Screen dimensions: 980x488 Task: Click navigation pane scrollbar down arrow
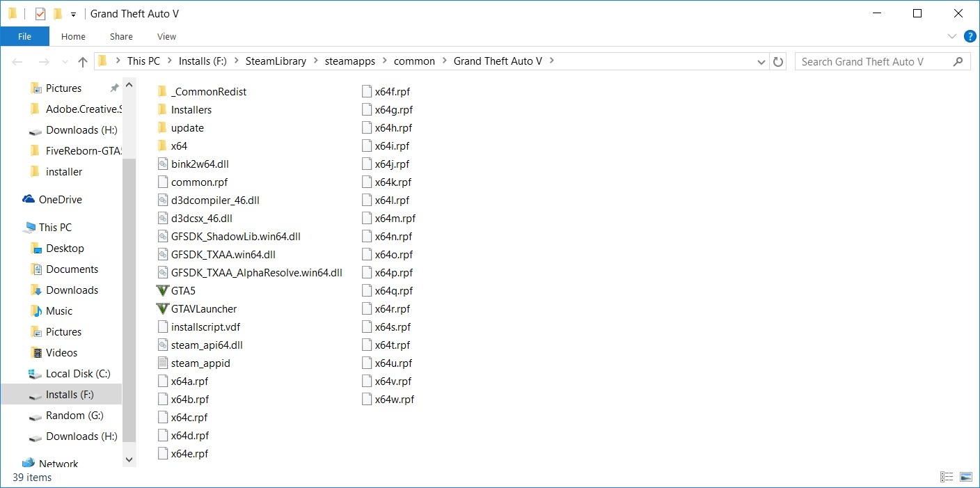pos(129,459)
